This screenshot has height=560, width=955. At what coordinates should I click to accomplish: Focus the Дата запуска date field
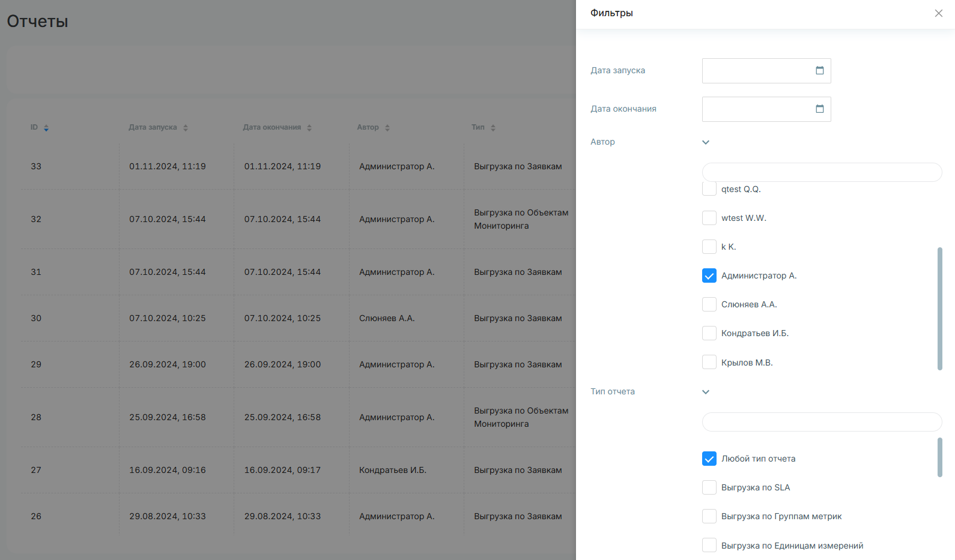tap(766, 71)
